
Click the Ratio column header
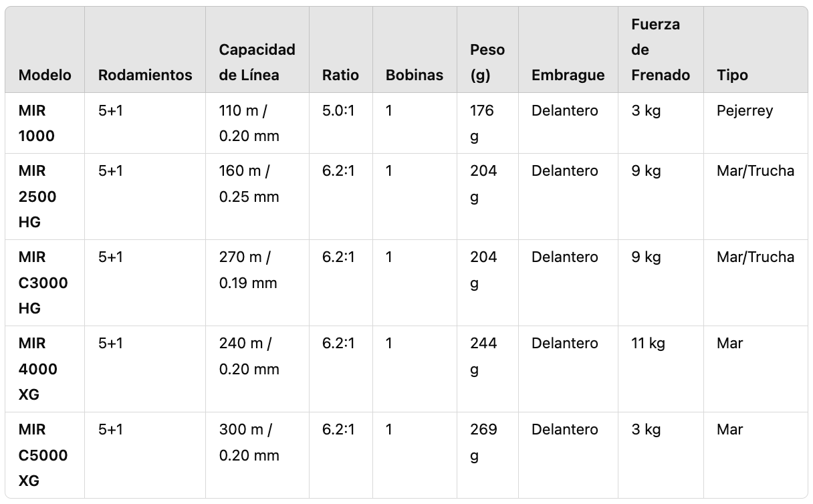[x=340, y=75]
